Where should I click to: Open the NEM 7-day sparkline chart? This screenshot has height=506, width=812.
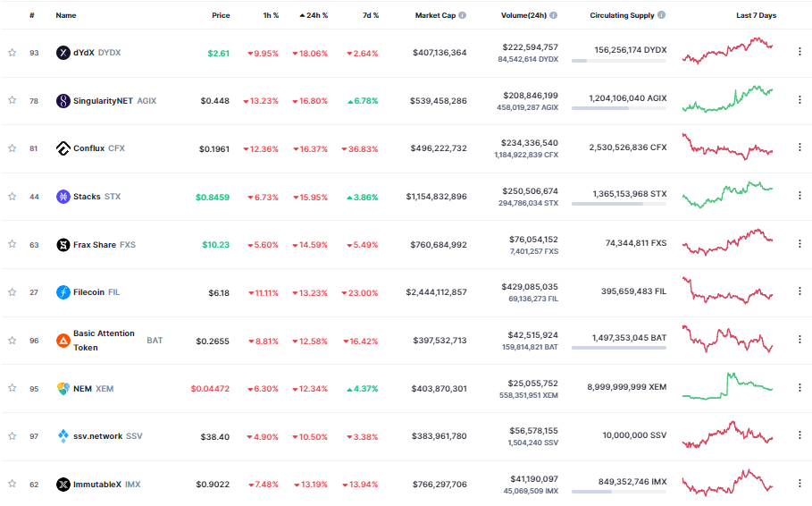728,386
